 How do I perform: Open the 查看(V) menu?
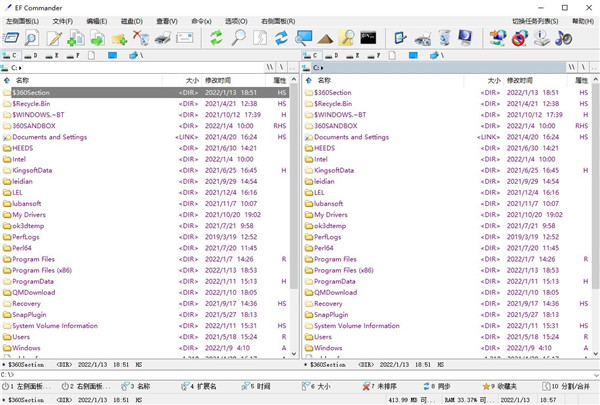[x=167, y=20]
